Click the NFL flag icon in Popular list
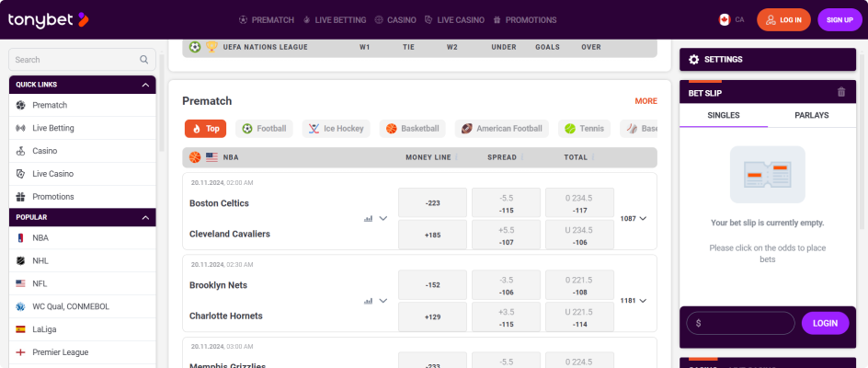The image size is (868, 368). point(20,283)
